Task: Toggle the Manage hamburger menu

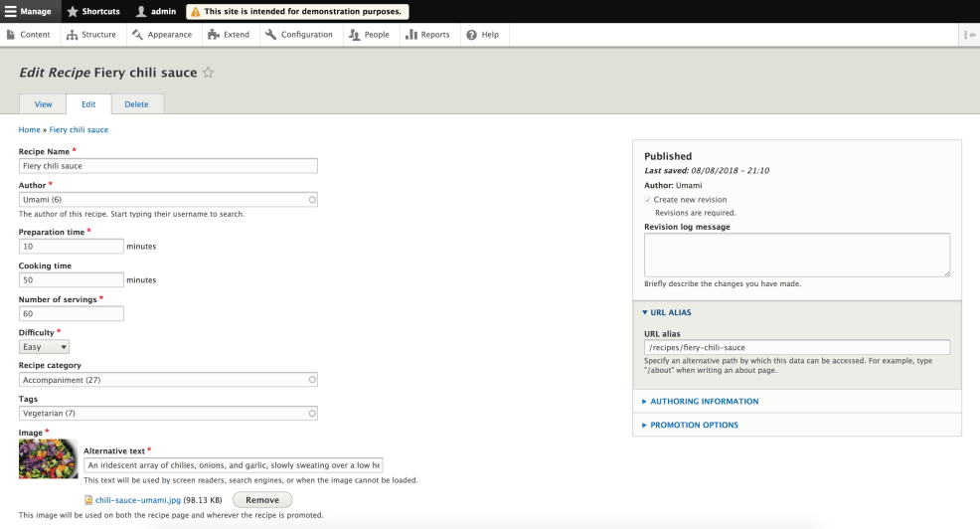Action: coord(28,11)
